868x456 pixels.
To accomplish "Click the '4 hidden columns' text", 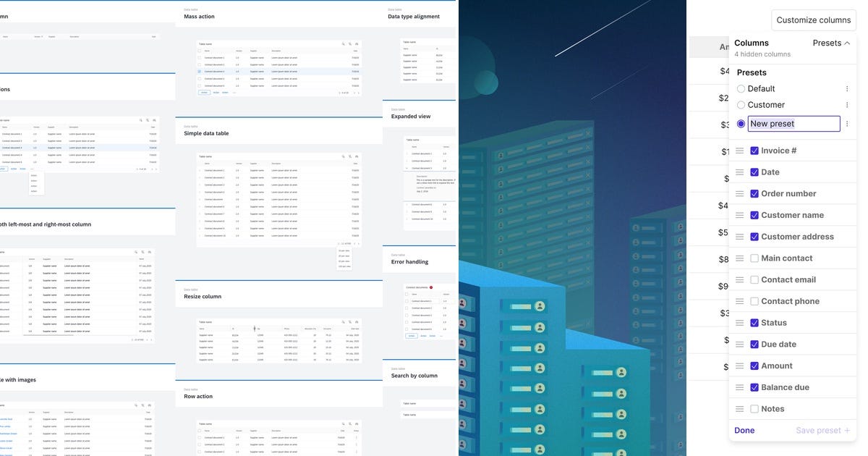I will pyautogui.click(x=762, y=54).
